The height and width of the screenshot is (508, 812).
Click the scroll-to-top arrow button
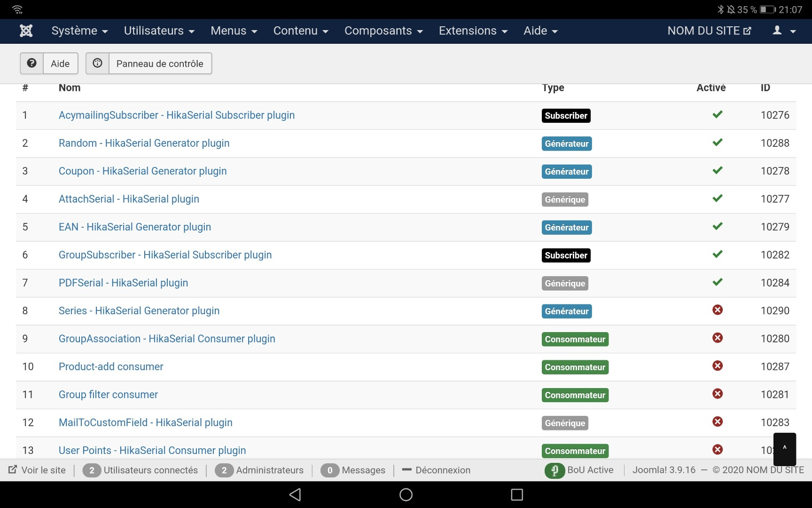pos(785,449)
